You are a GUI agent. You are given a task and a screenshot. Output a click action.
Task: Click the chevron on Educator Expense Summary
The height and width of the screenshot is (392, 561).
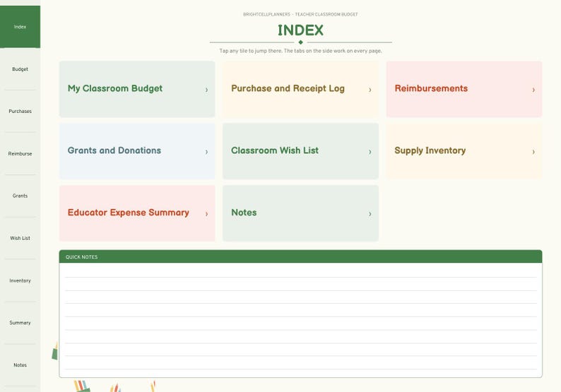(x=206, y=214)
